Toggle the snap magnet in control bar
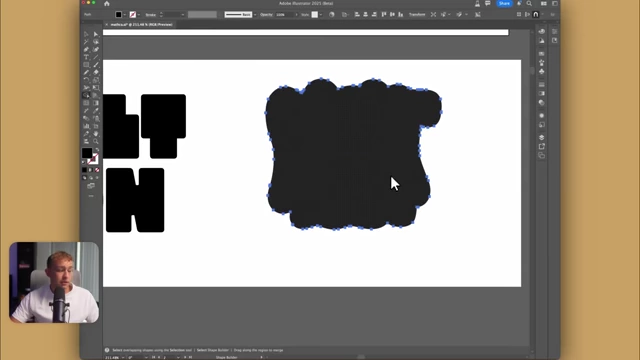Image resolution: width=640 pixels, height=360 pixels. (536, 15)
